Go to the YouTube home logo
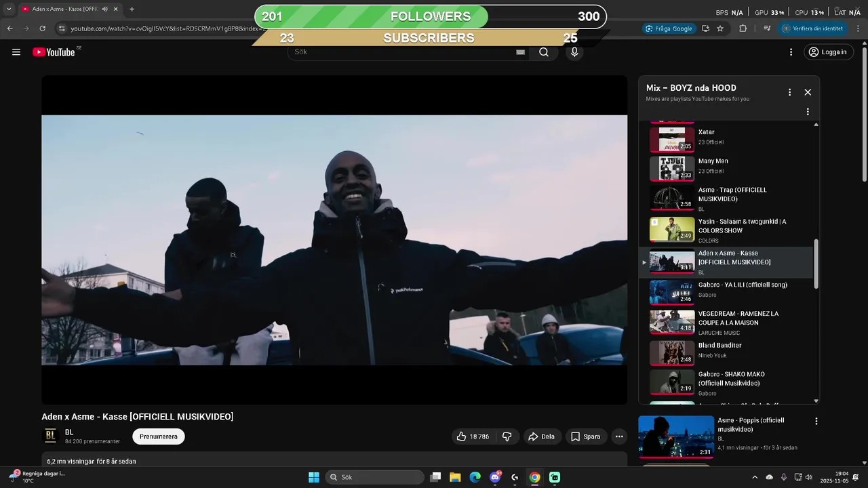 pyautogui.click(x=54, y=52)
